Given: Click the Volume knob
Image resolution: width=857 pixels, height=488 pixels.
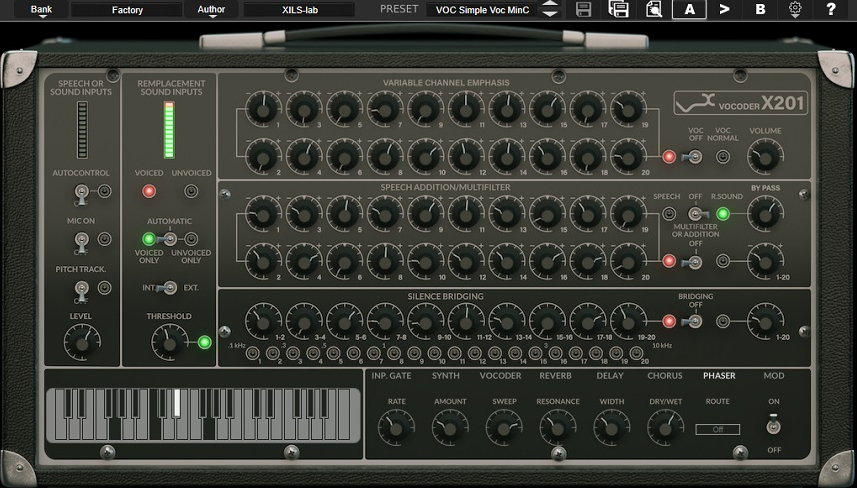Looking at the screenshot, I should pyautogui.click(x=765, y=157).
